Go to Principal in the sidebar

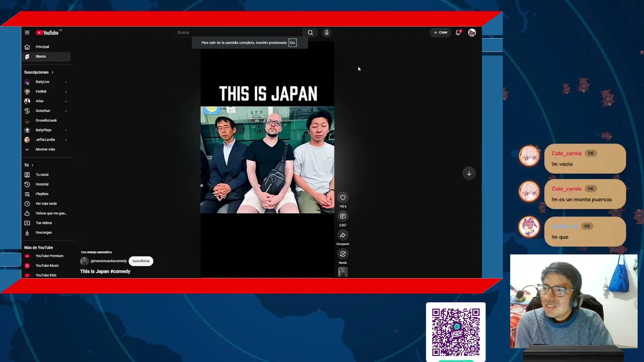pyautogui.click(x=46, y=47)
